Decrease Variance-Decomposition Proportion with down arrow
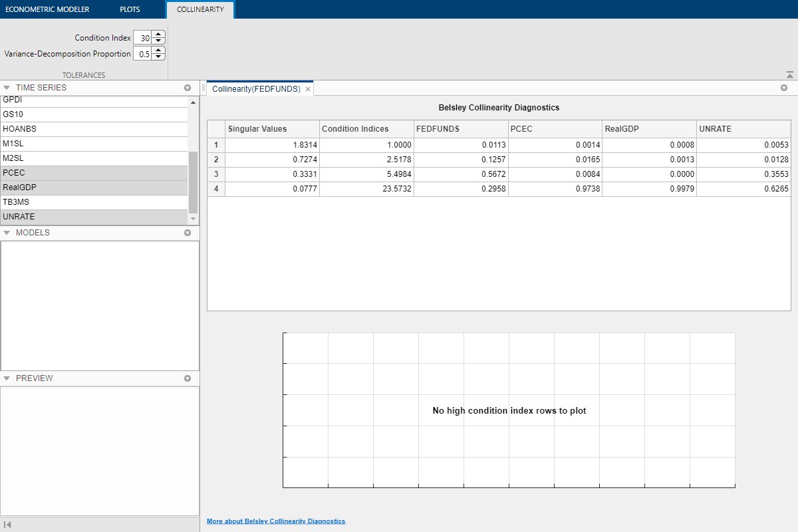798x532 pixels. tap(158, 57)
